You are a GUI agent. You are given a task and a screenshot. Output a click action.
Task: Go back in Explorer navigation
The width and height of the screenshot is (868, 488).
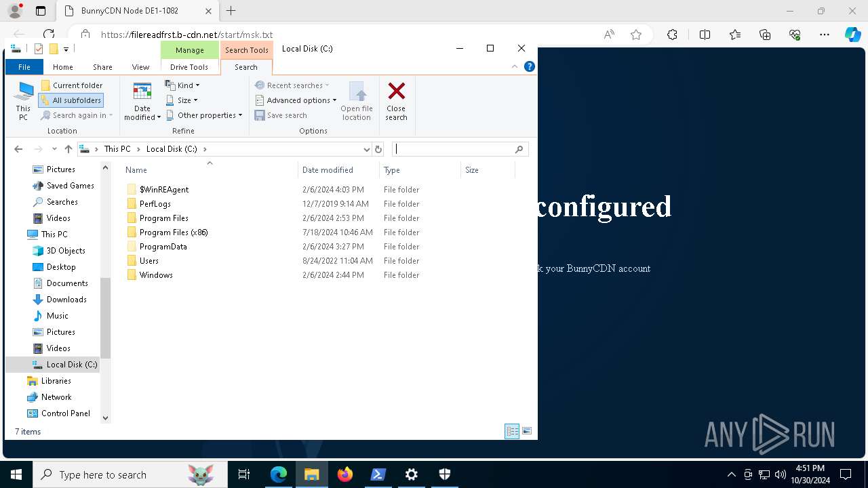pyautogui.click(x=18, y=149)
